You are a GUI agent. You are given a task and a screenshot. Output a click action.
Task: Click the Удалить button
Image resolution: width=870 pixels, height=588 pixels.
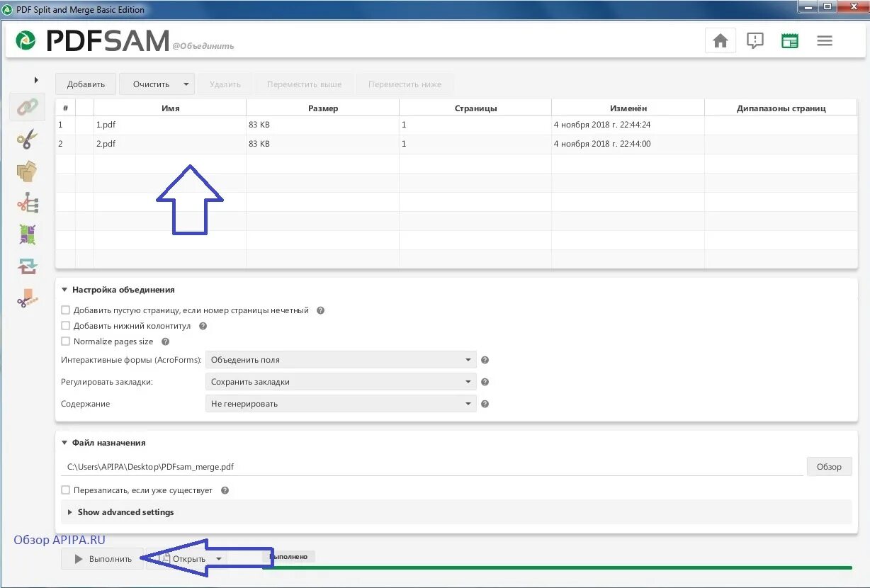click(x=225, y=84)
